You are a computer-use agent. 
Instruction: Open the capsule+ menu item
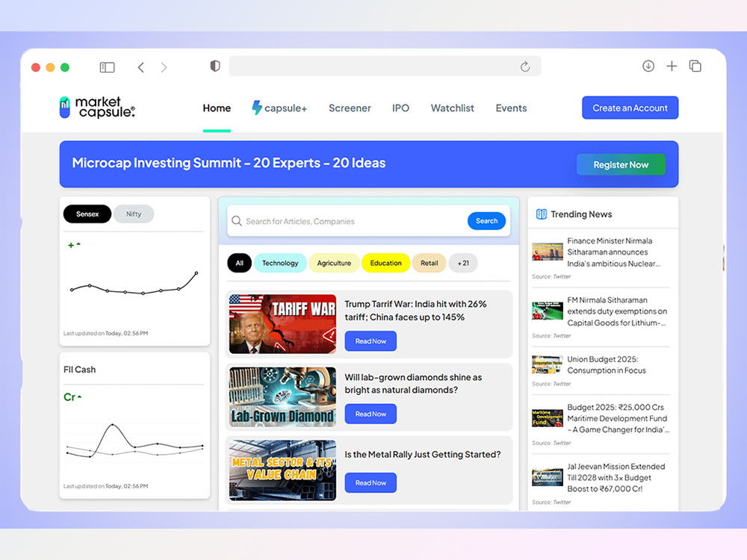tap(279, 108)
